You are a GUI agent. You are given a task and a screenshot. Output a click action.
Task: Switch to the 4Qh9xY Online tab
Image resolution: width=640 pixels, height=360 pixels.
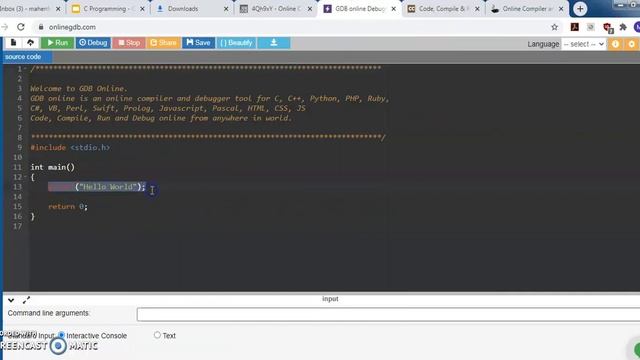(x=275, y=9)
